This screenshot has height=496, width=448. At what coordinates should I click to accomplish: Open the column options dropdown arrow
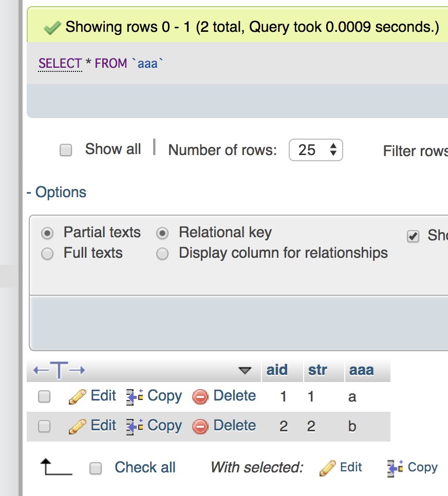click(245, 370)
